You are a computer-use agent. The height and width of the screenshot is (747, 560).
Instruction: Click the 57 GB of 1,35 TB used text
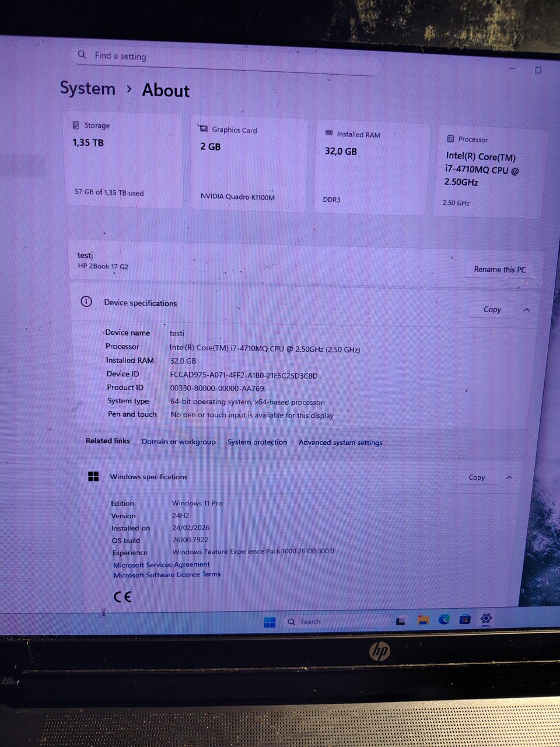click(109, 192)
